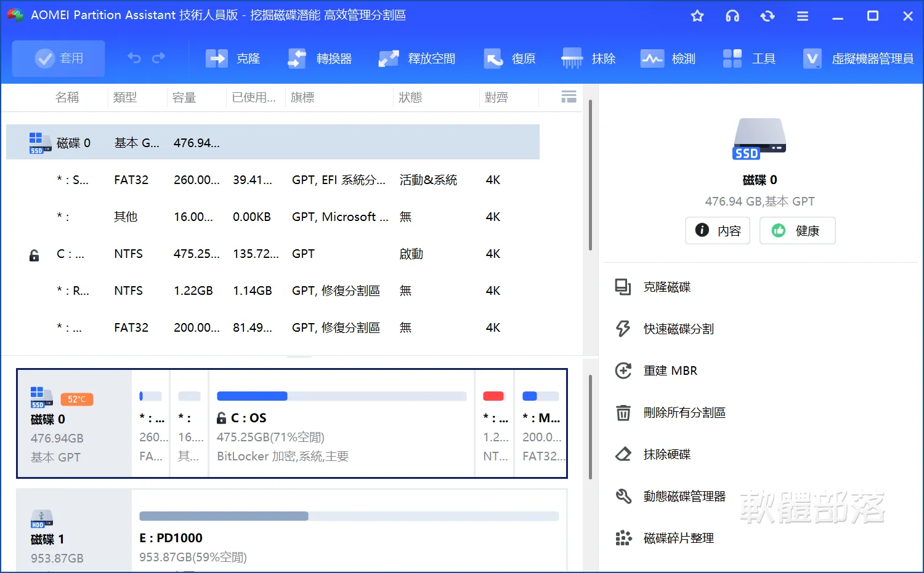Open the 克隆 clone tool
924x573 pixels.
click(233, 58)
